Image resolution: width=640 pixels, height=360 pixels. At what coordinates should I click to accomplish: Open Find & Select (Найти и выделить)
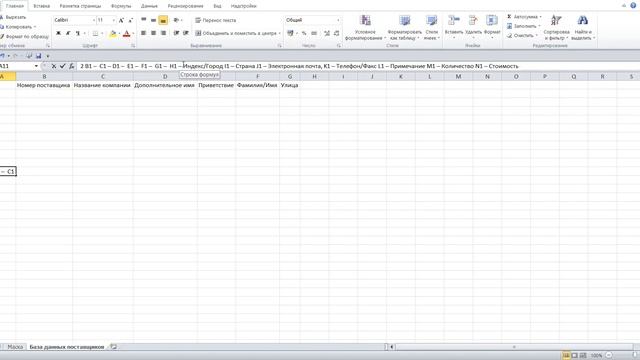click(x=582, y=28)
